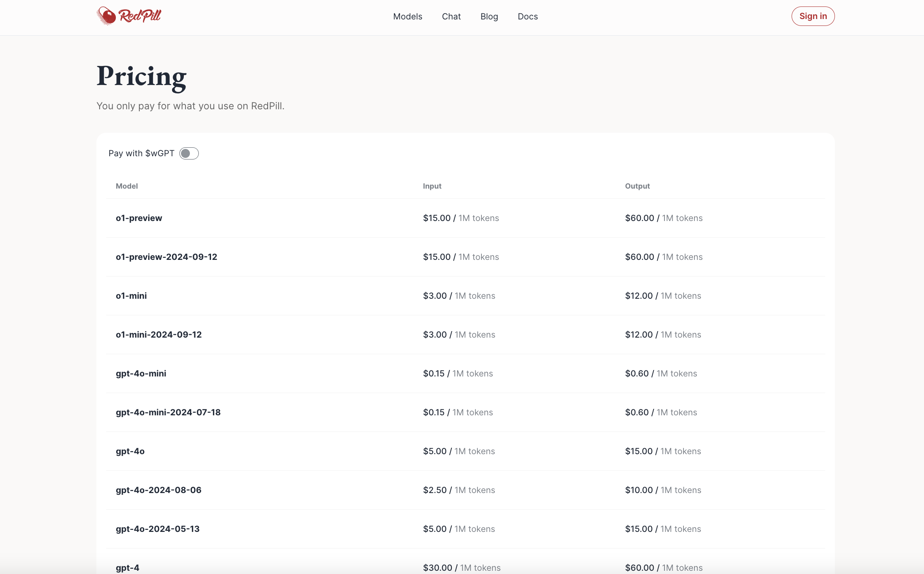
Task: Click the RedPill logo
Action: (129, 16)
